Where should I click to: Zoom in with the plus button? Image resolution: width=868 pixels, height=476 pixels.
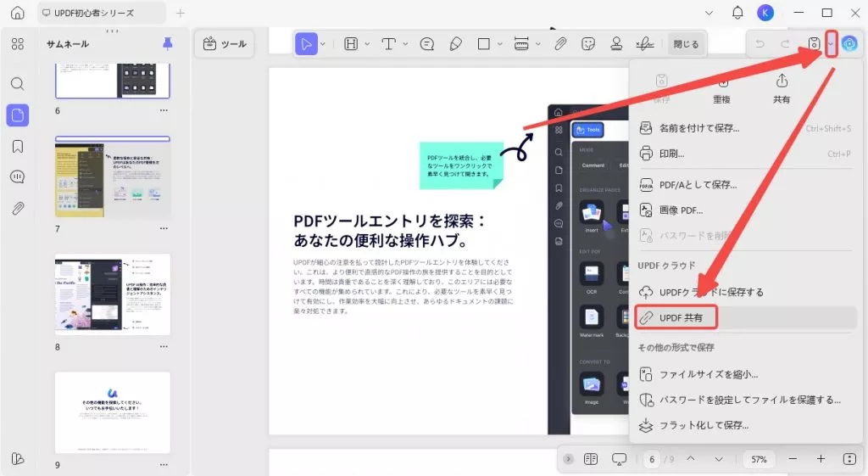[821, 459]
